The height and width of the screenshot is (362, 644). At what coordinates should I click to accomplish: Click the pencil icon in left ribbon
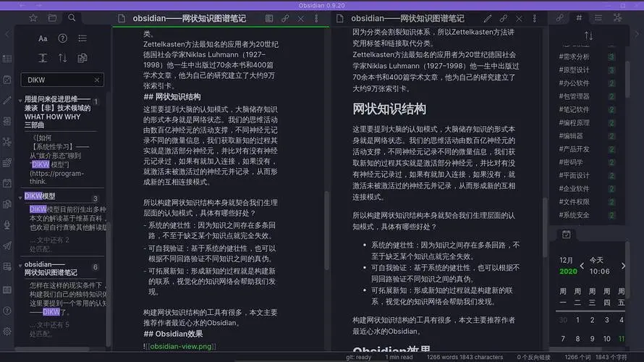[7, 100]
